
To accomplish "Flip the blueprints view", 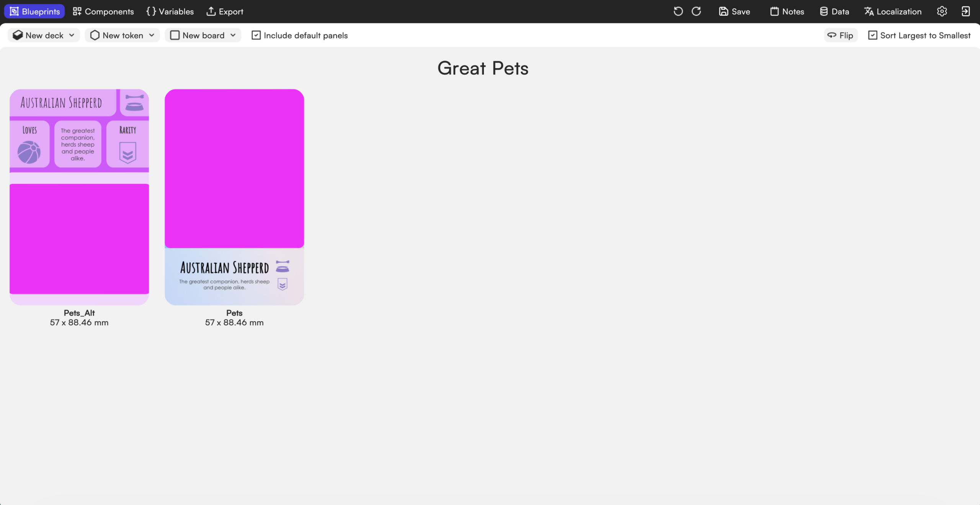I will point(841,35).
